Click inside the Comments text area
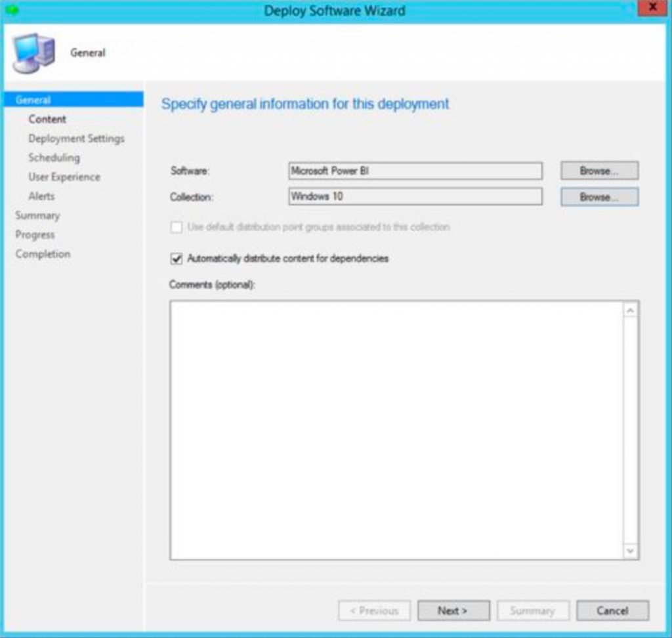This screenshot has width=672, height=638. pos(396,430)
